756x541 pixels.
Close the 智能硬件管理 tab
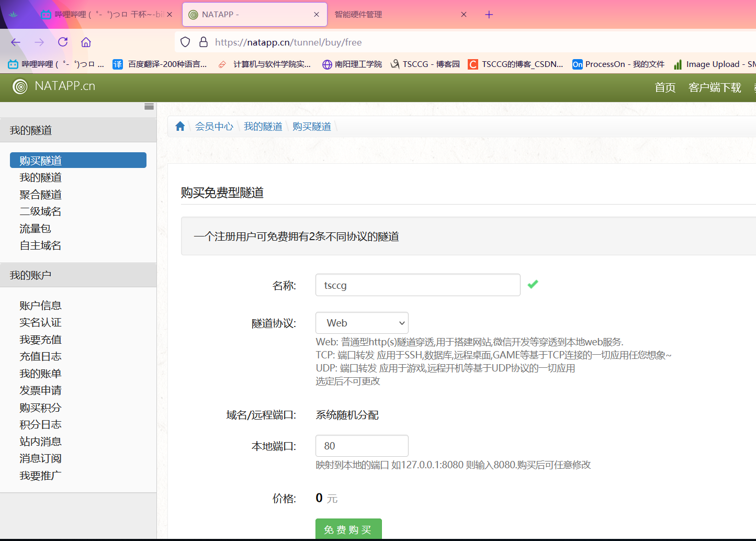[x=464, y=15]
